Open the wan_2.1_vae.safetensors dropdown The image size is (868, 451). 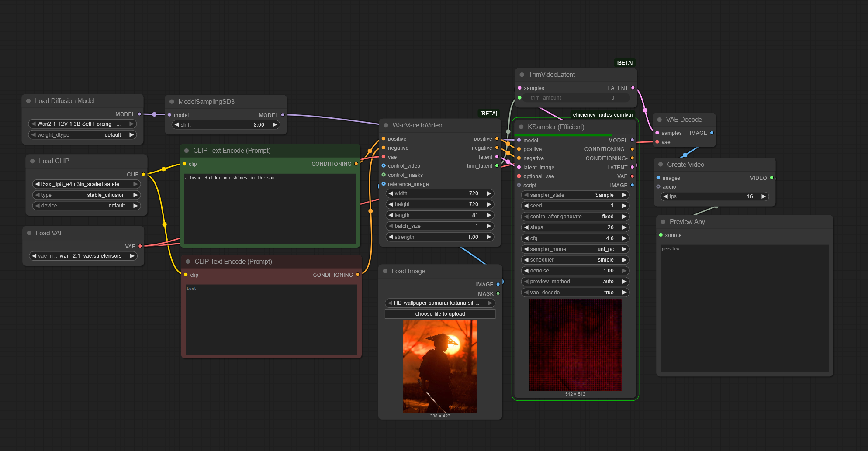click(83, 256)
